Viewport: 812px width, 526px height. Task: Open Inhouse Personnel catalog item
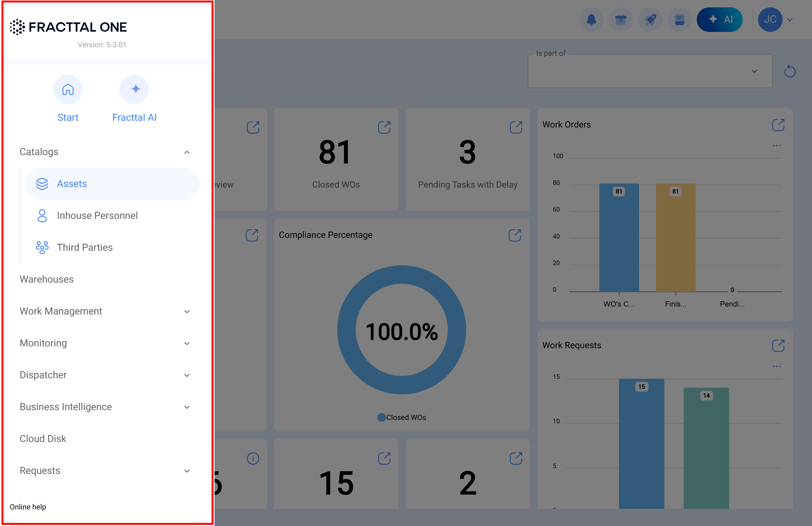point(97,215)
